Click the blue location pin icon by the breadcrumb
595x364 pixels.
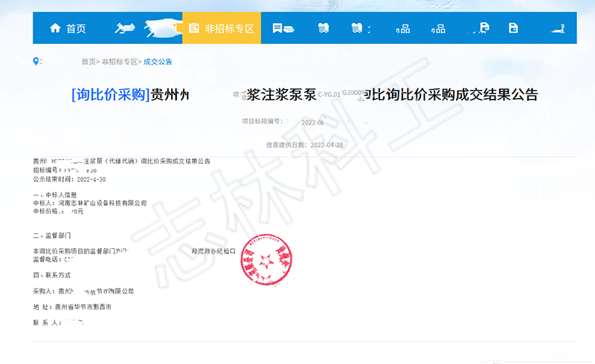coord(36,61)
